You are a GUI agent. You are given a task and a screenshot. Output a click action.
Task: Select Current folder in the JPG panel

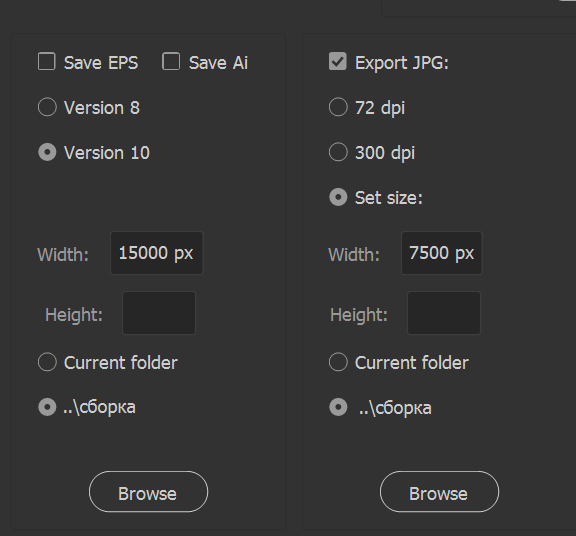click(338, 362)
